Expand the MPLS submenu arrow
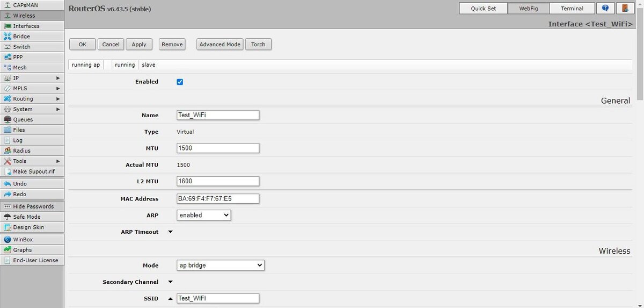The height and width of the screenshot is (308, 644). [x=58, y=88]
